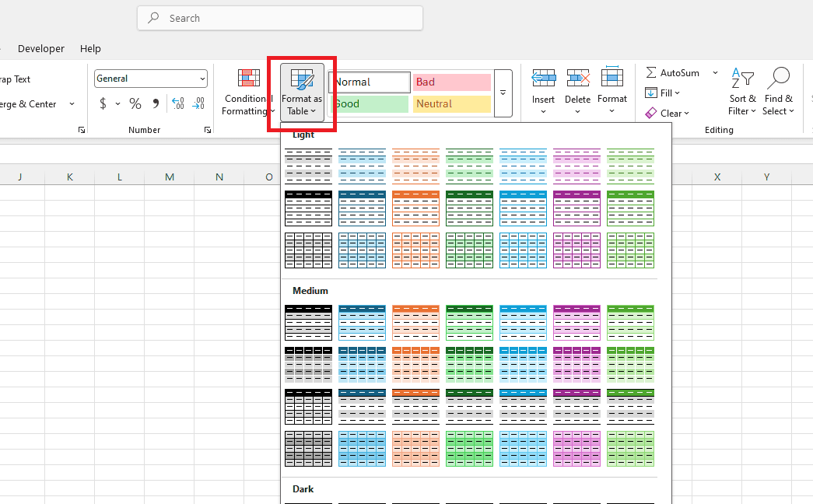This screenshot has width=813, height=504.
Task: Choose the orange Medium style in first Medium row
Action: [x=415, y=323]
